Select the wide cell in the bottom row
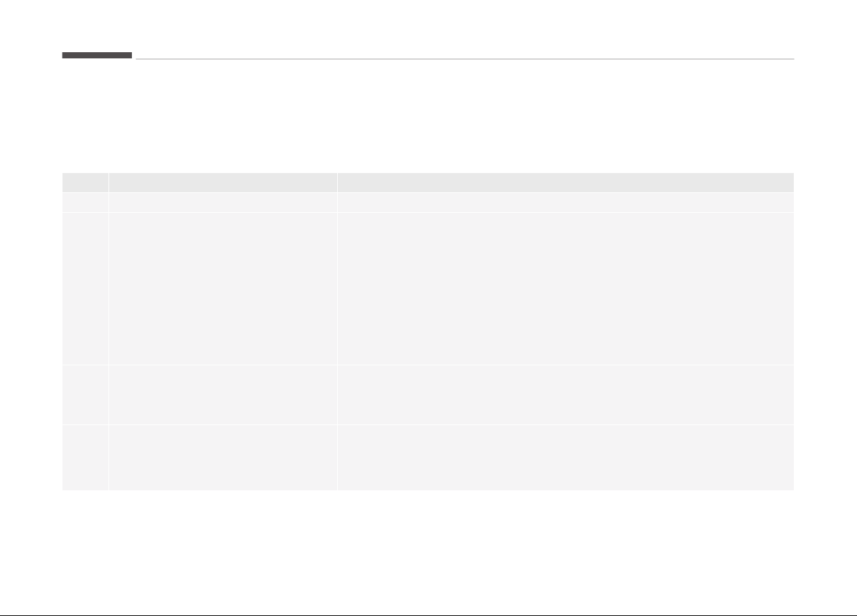The width and height of the screenshot is (857, 616). click(x=566, y=457)
